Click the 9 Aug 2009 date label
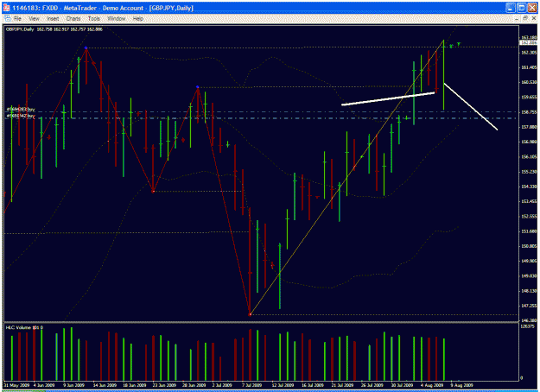 click(x=462, y=385)
